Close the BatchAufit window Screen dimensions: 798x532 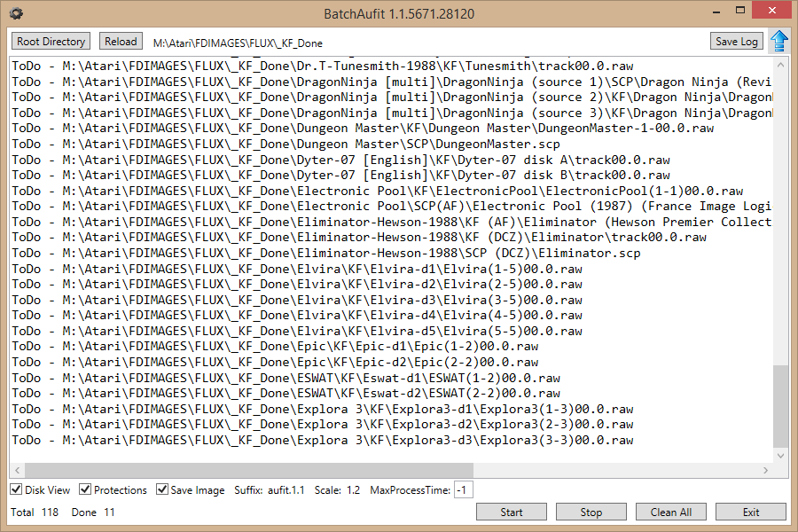click(772, 12)
